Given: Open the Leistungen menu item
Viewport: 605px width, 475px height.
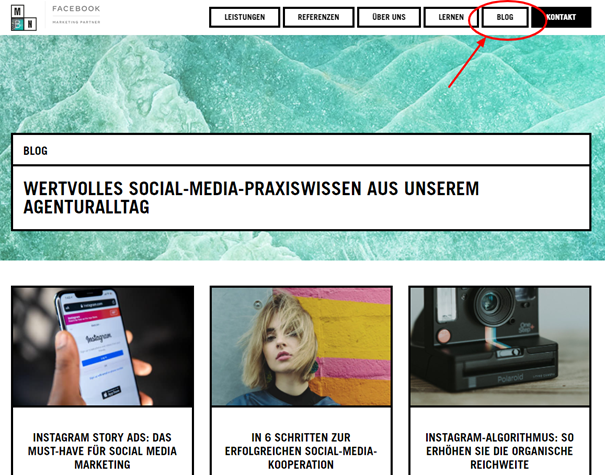Looking at the screenshot, I should 245,17.
